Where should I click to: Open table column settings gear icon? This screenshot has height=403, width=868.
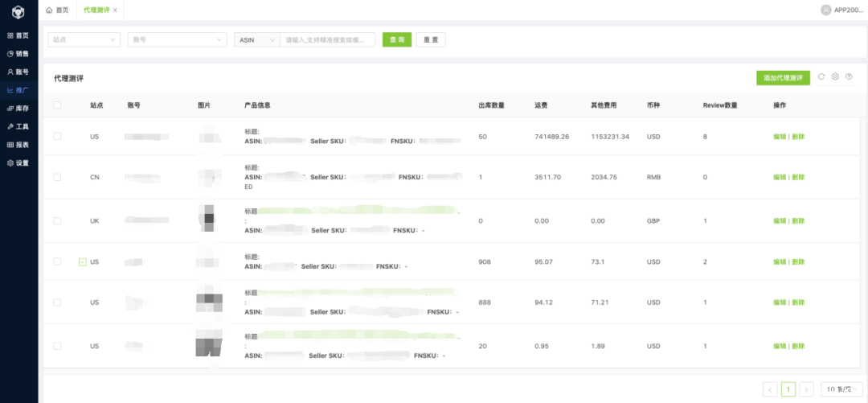coord(835,77)
